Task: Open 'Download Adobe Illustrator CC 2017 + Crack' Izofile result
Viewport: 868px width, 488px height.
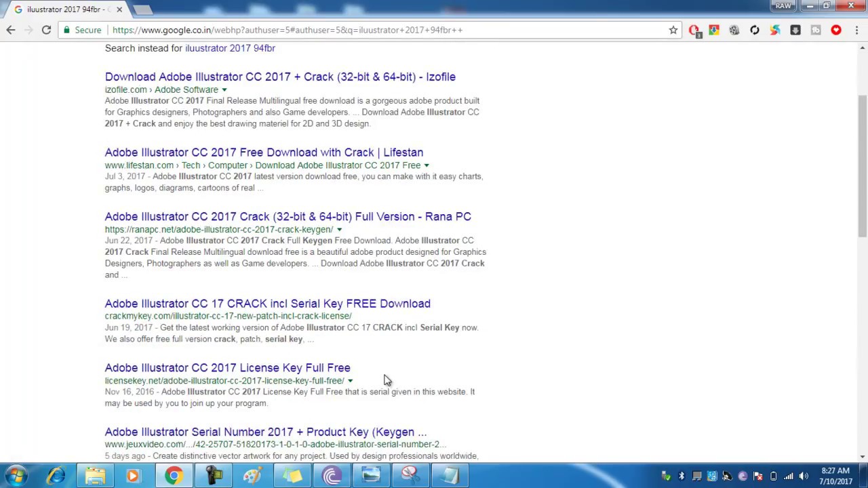Action: pyautogui.click(x=280, y=77)
